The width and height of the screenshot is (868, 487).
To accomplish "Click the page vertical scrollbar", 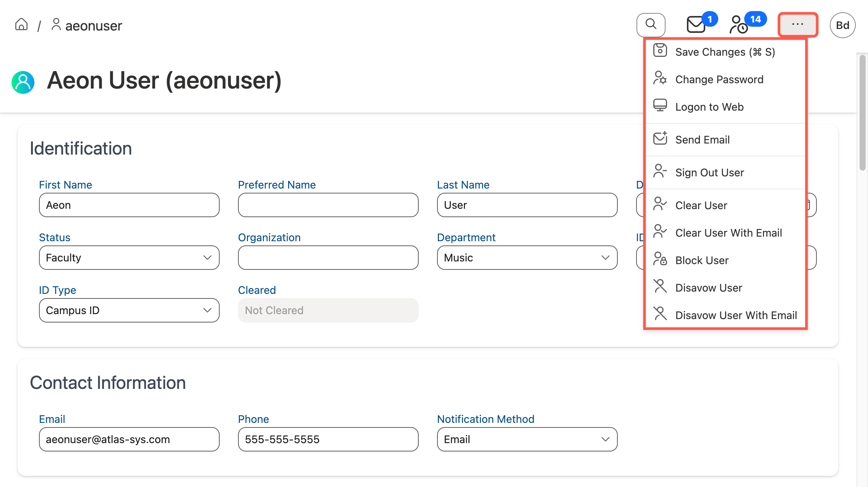I will pos(862,114).
